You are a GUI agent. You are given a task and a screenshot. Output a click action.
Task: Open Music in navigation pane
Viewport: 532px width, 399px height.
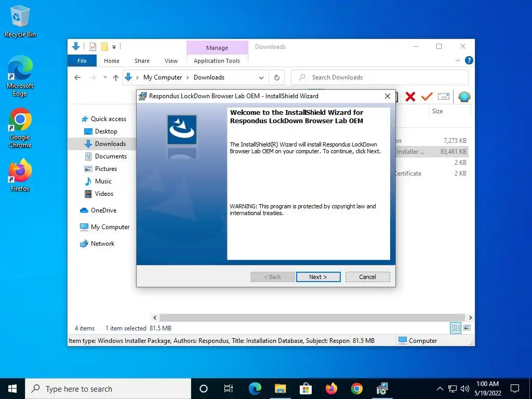point(103,181)
